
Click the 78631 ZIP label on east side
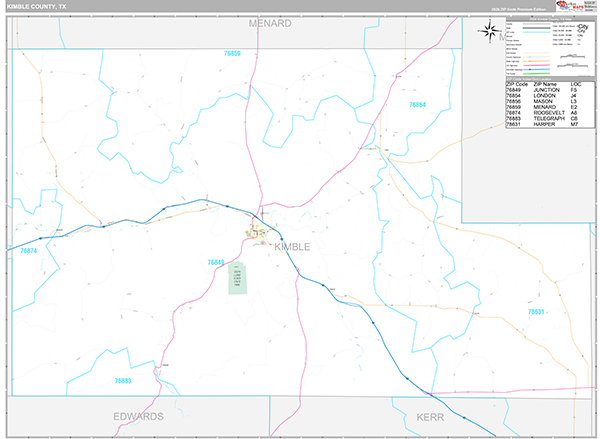pyautogui.click(x=539, y=312)
